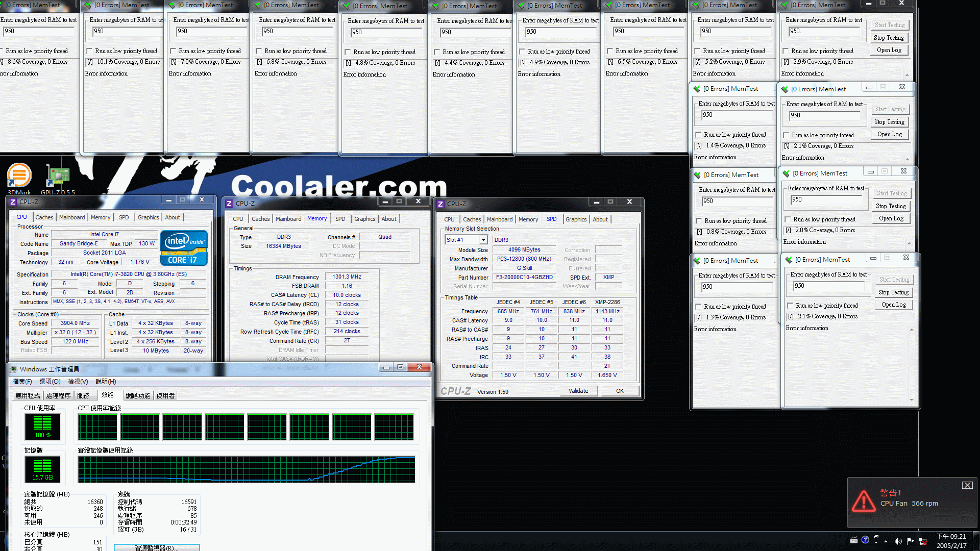Open the 檔案(F) menu in Task Manager
Screen dimensions: 980x551
coord(22,382)
